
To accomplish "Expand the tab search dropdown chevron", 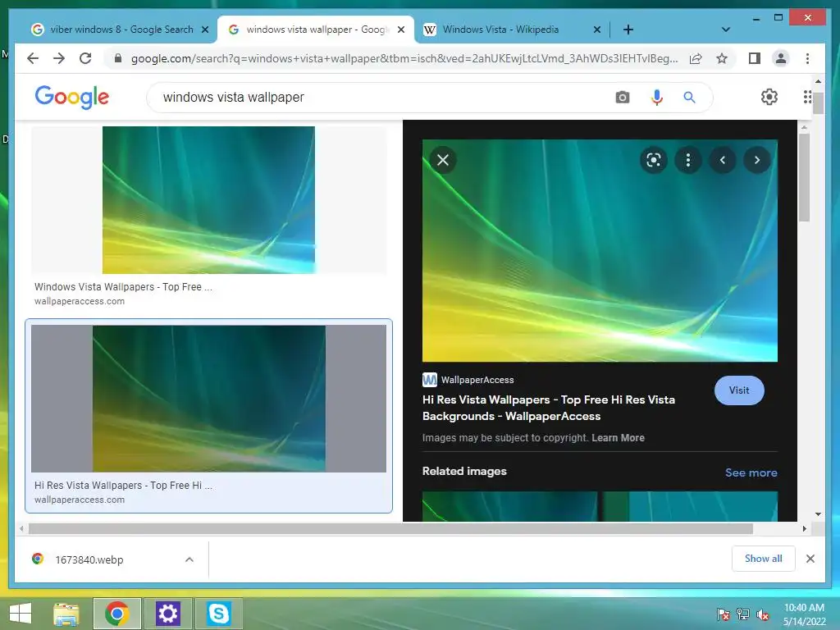I will coord(726,30).
